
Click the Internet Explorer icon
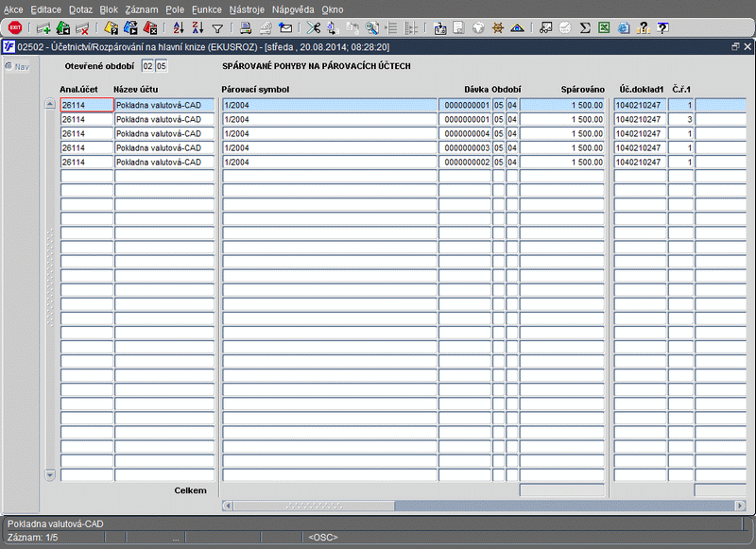click(624, 28)
